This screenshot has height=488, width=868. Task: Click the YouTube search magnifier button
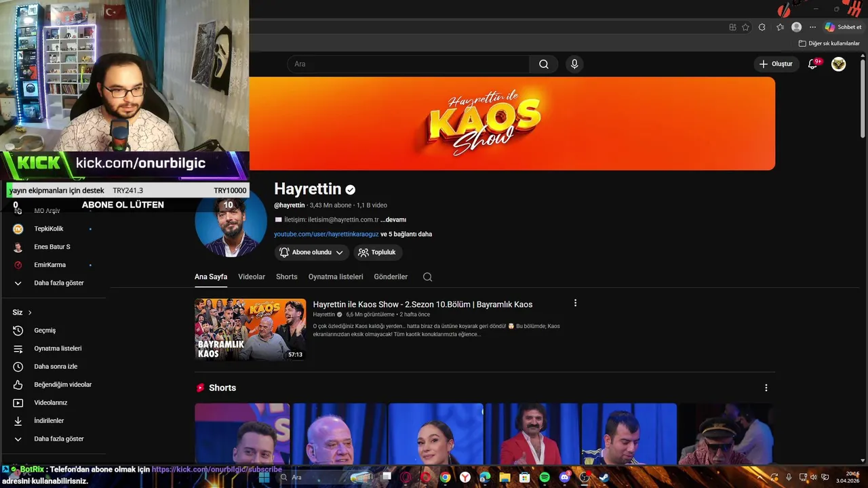(544, 64)
